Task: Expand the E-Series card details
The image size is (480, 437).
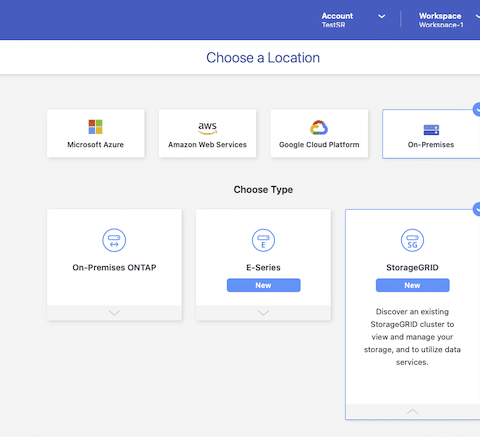Action: (263, 313)
